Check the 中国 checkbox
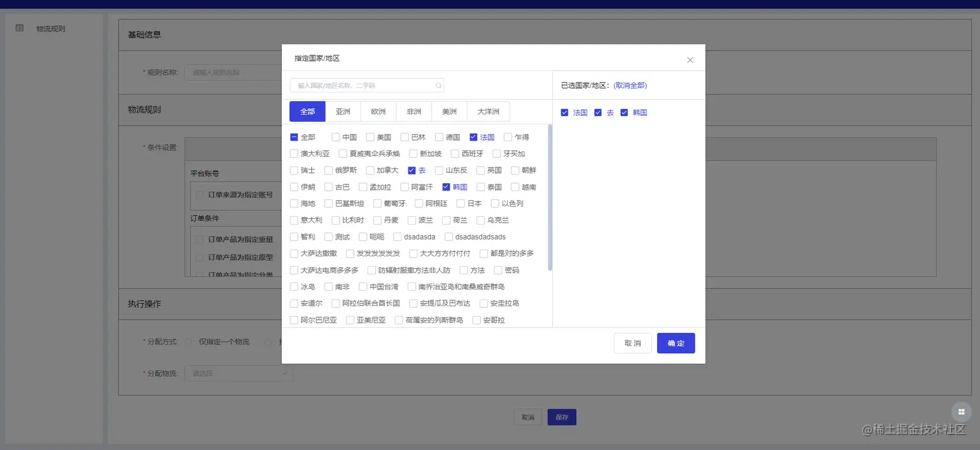The height and width of the screenshot is (450, 980). 336,137
